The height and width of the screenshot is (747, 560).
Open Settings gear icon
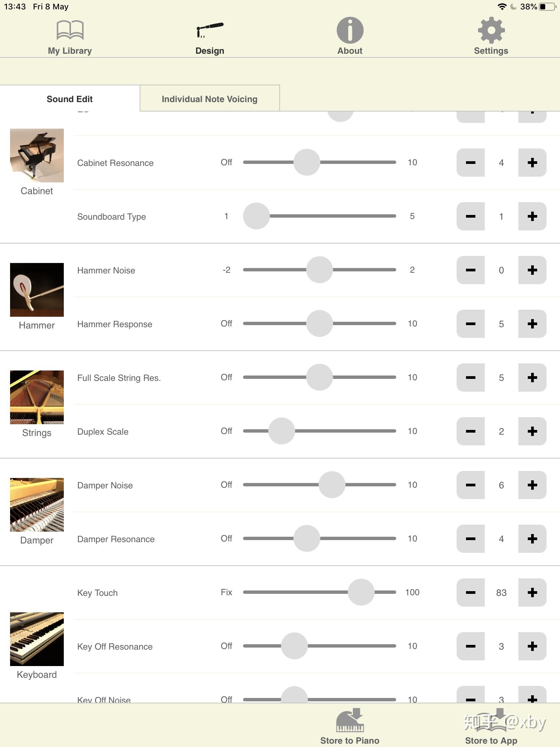coord(491,30)
